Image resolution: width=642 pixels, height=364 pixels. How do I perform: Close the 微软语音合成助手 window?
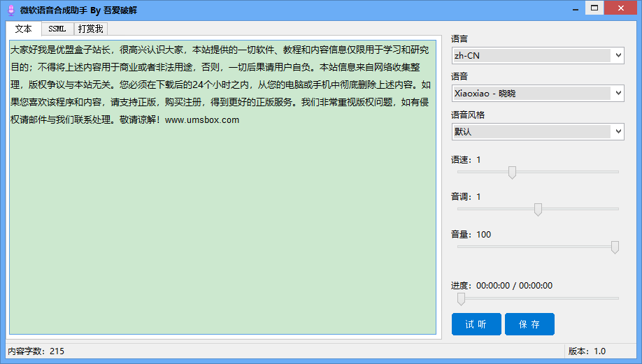pos(621,8)
